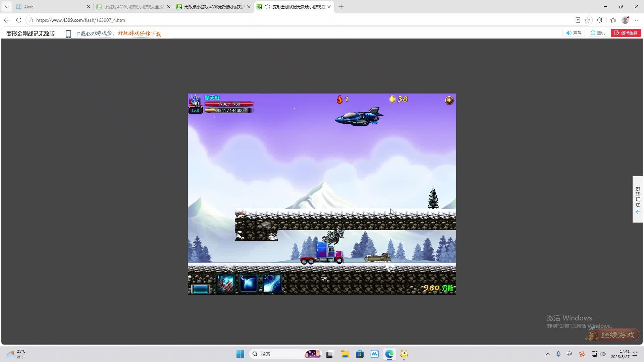Open the reader view icon

[x=578, y=20]
